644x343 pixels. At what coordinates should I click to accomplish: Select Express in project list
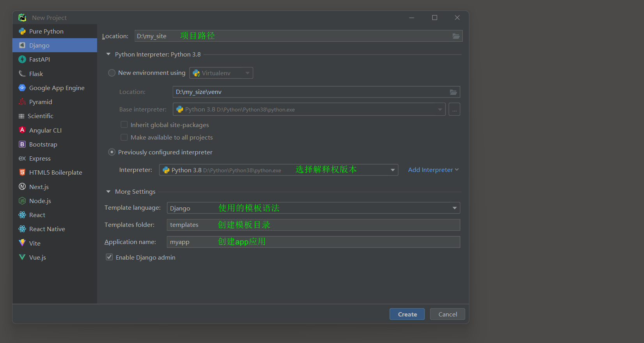[x=55, y=158]
